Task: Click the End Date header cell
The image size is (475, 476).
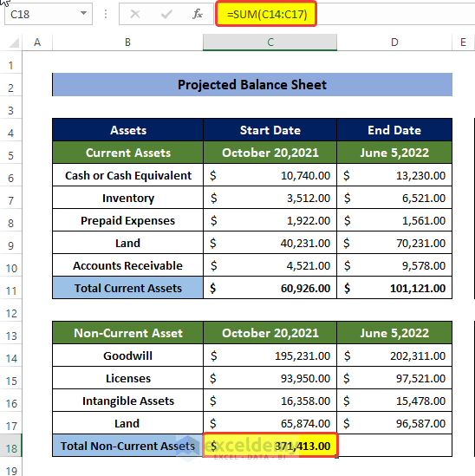Action: pos(394,130)
